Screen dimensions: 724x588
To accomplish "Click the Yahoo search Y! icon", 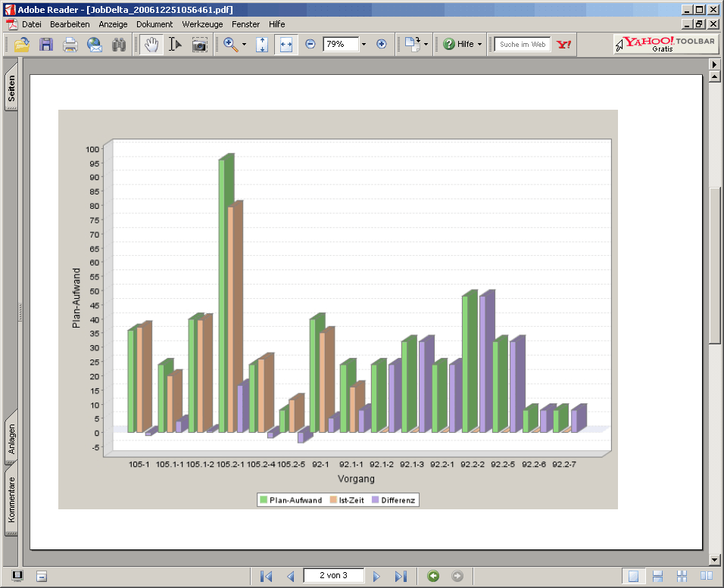I will [x=563, y=45].
